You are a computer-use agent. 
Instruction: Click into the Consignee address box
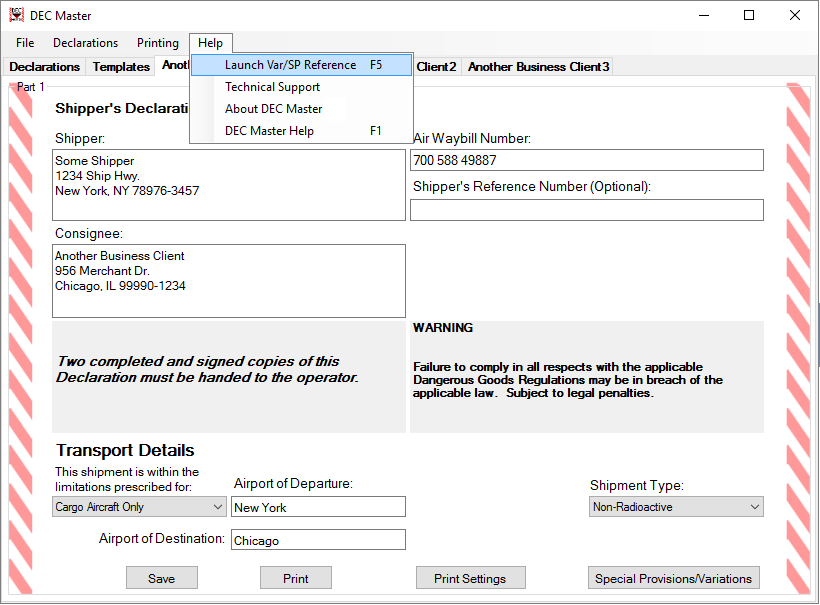pyautogui.click(x=229, y=281)
